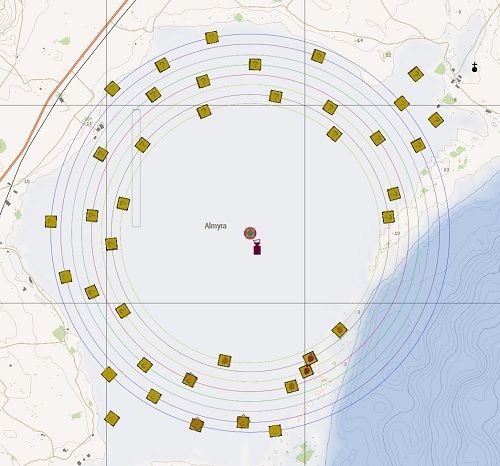Select the maroon unit marker below the center circle

click(x=257, y=248)
